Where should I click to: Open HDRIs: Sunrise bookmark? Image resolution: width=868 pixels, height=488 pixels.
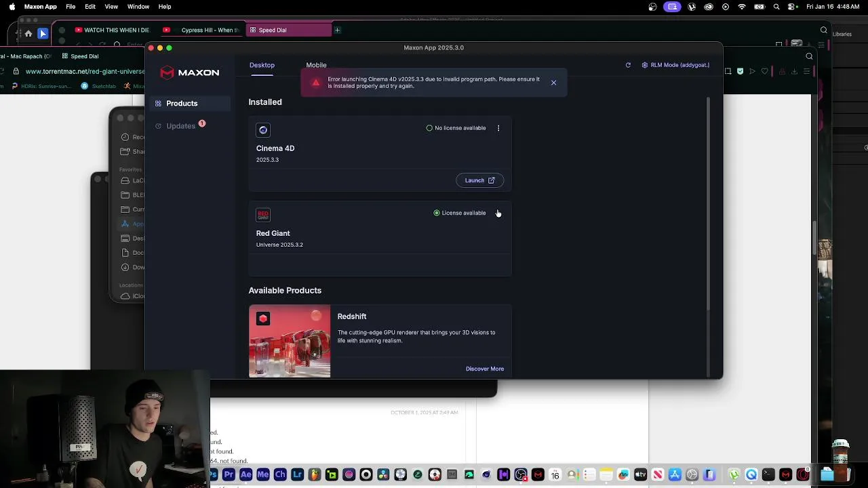click(41, 86)
